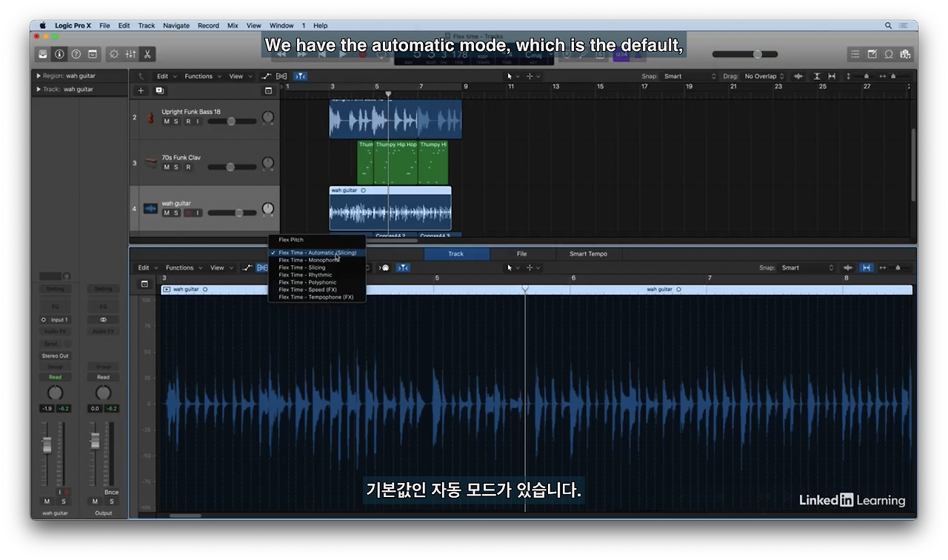The image size is (948, 560).
Task: Click the 70s Funk Clav keyboard icon
Action: click(151, 163)
